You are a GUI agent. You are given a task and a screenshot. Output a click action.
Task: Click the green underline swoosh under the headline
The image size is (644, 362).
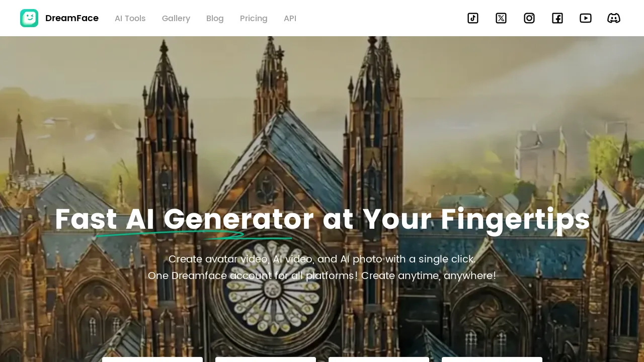pos(194,235)
